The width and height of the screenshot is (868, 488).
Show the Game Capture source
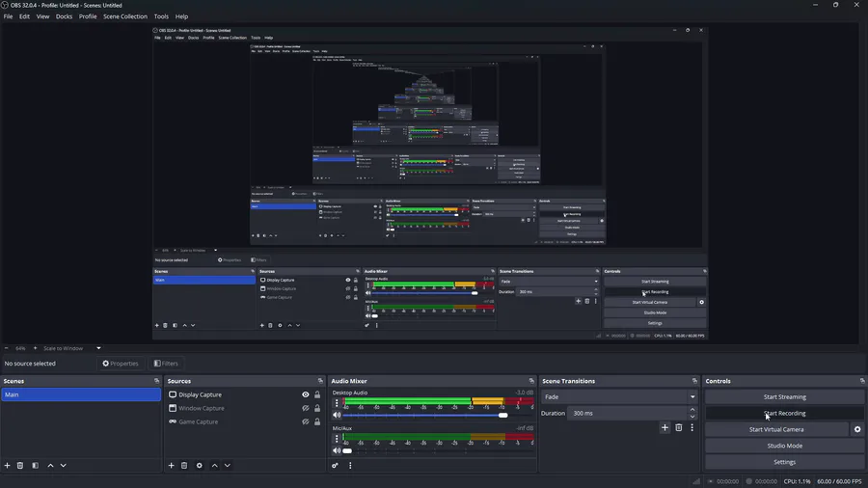click(305, 421)
